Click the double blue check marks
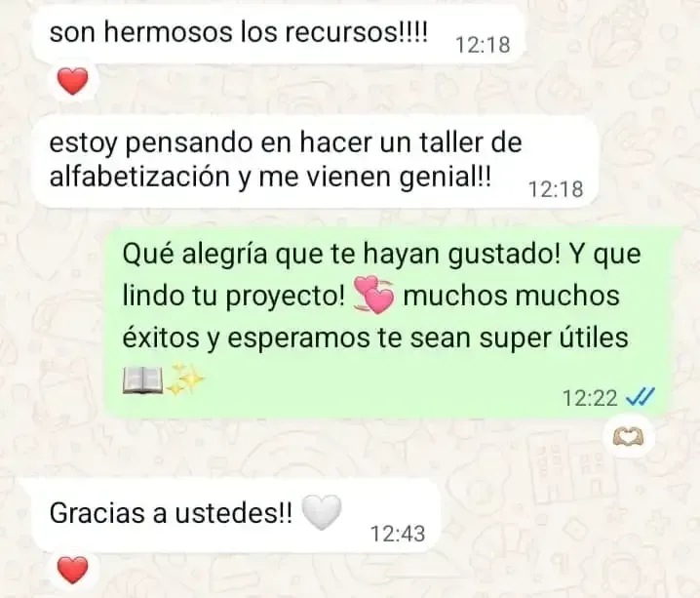Screen dimensions: 700x598 coord(641,396)
